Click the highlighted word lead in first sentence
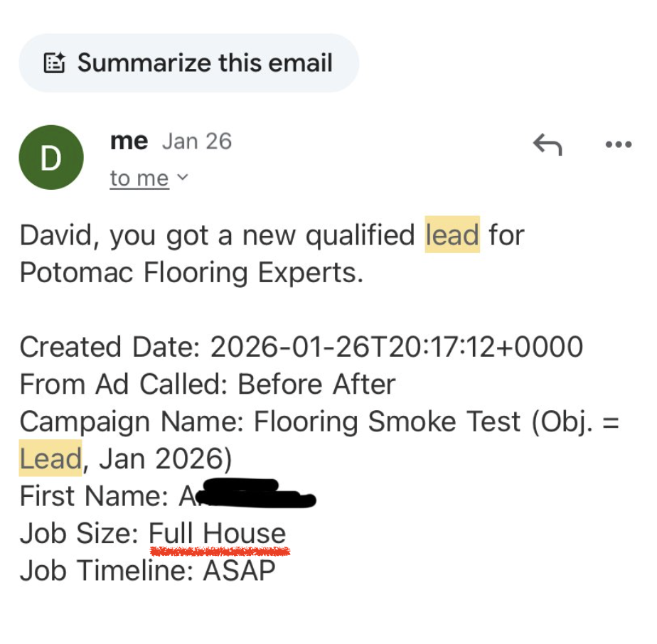 click(452, 235)
